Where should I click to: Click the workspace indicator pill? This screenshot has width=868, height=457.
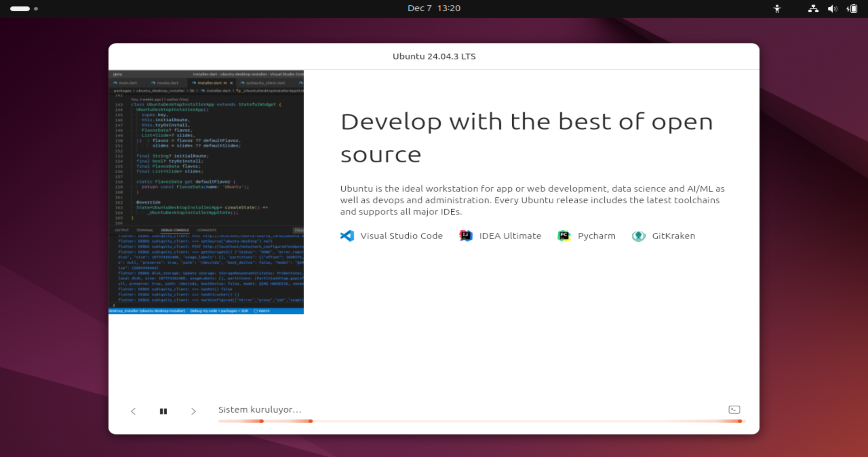coord(20,9)
